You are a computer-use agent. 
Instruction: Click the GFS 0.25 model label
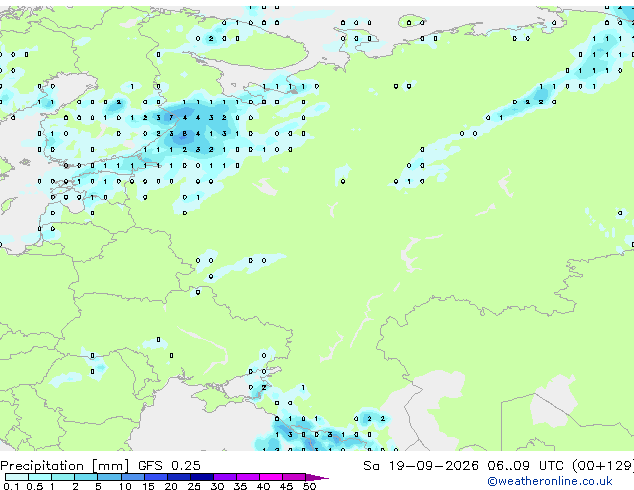coord(169,466)
